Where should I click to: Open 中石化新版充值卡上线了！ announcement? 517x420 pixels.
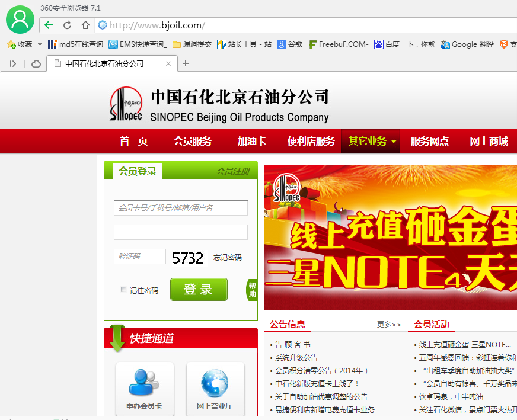(317, 383)
